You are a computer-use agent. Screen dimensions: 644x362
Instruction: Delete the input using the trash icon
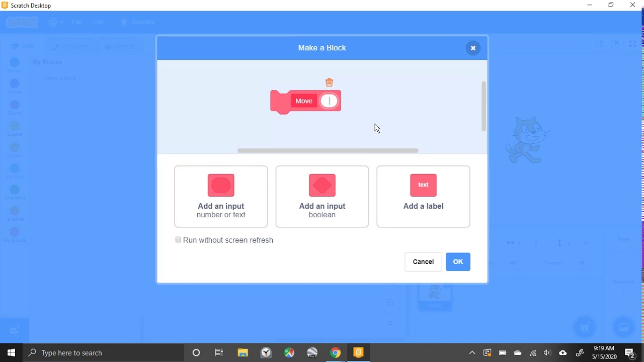click(329, 82)
